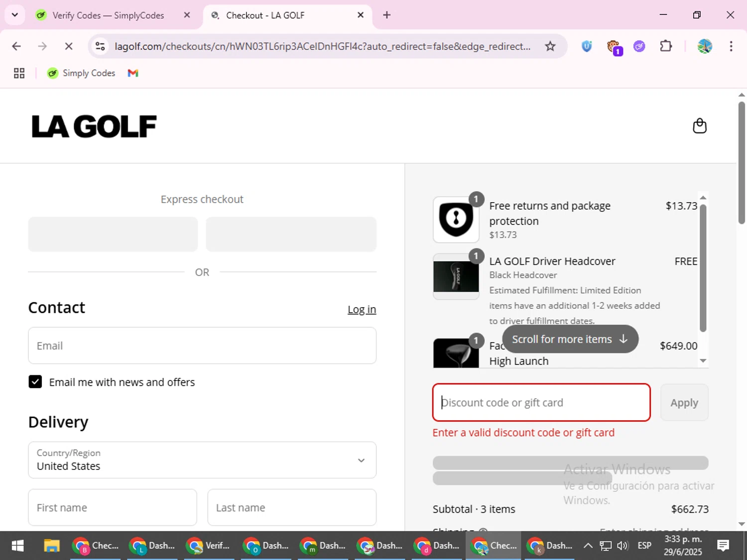The width and height of the screenshot is (747, 560).
Task: Click Scroll for more items button
Action: coord(570,339)
